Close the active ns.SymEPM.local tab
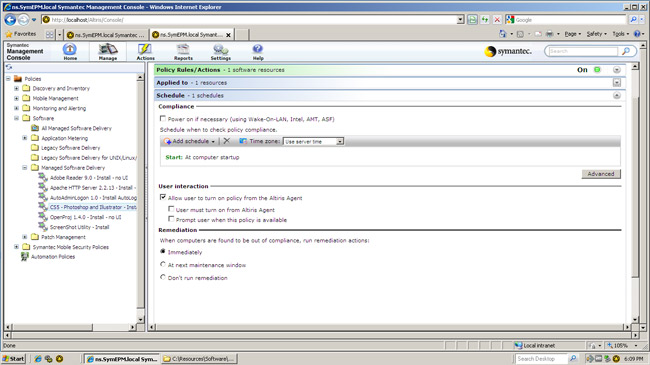This screenshot has height=365, width=650. click(x=228, y=35)
